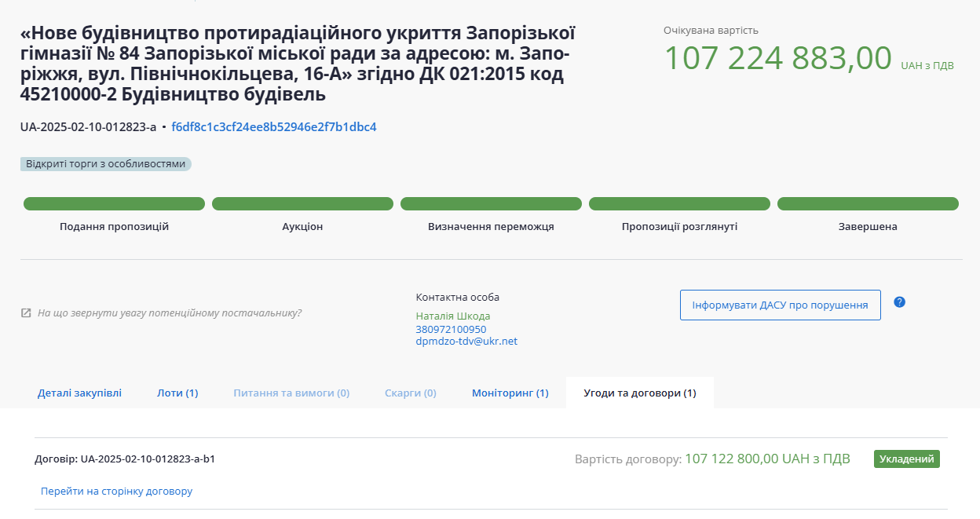Follow the Перейти на сторінку договору link

pyautogui.click(x=116, y=492)
